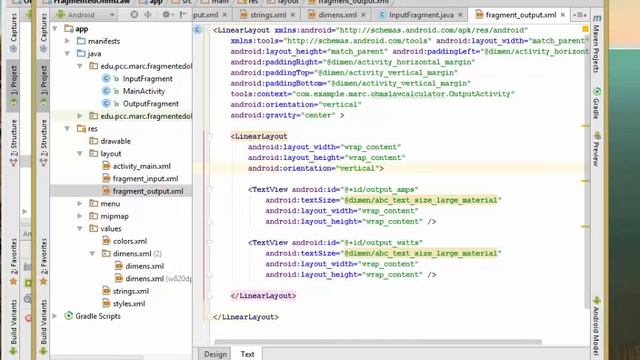The image size is (640, 360).
Task: Toggle the Preview tool window
Action: (x=596, y=149)
